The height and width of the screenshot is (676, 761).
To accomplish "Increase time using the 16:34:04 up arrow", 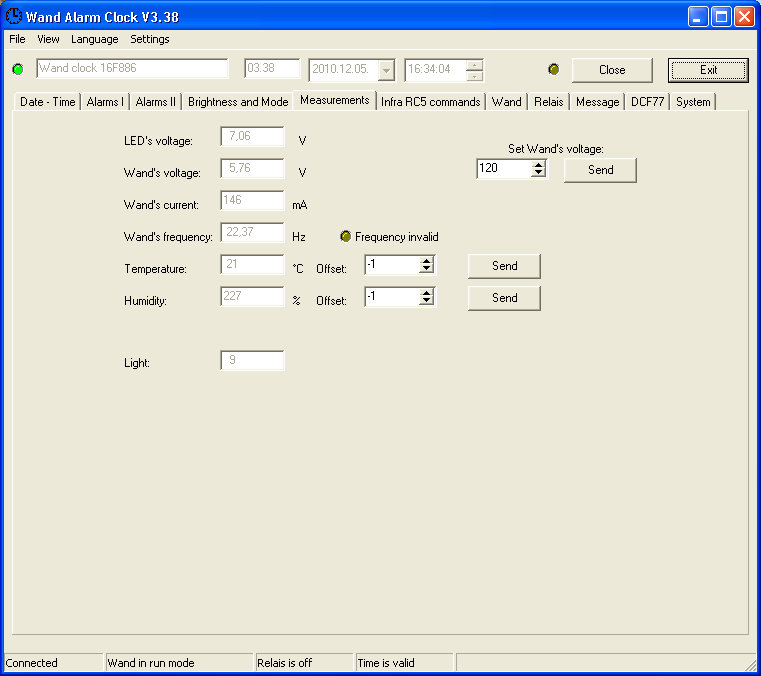I will click(474, 66).
